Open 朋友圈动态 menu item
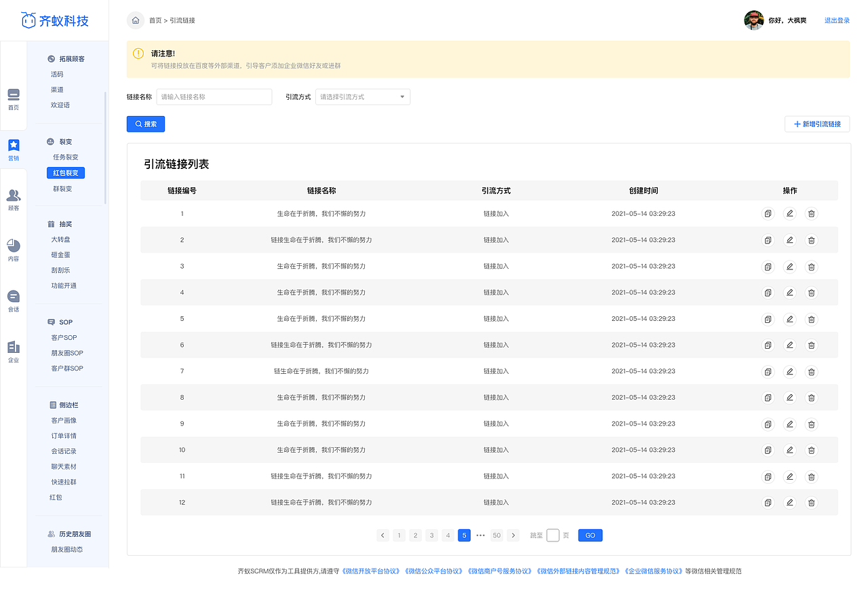 click(67, 550)
